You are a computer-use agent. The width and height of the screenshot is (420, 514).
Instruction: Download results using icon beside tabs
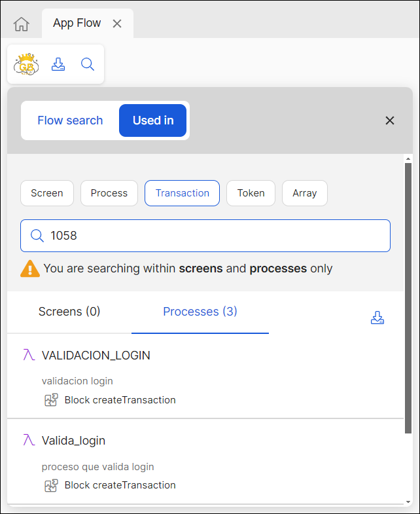coord(377,318)
